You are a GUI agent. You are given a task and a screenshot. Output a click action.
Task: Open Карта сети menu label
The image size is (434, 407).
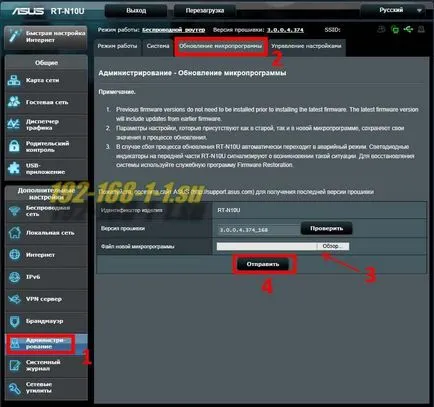[43, 80]
